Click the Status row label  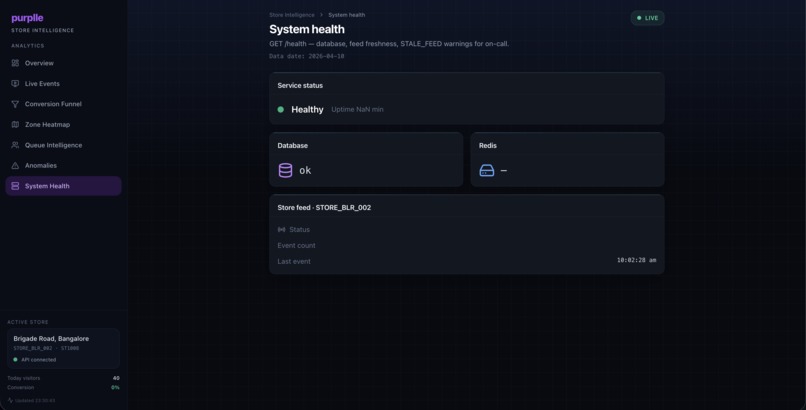point(300,230)
